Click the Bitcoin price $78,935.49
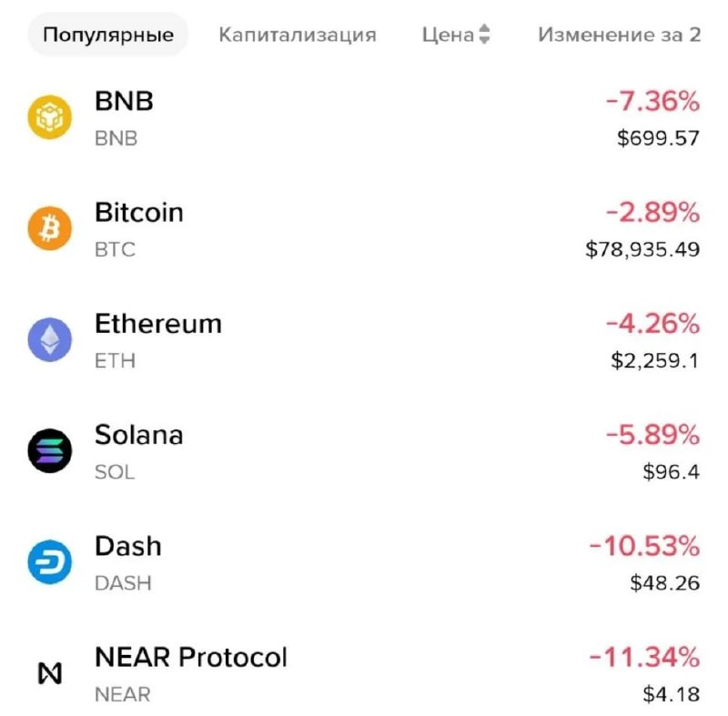Viewport: 728px width, 716px height. click(642, 249)
